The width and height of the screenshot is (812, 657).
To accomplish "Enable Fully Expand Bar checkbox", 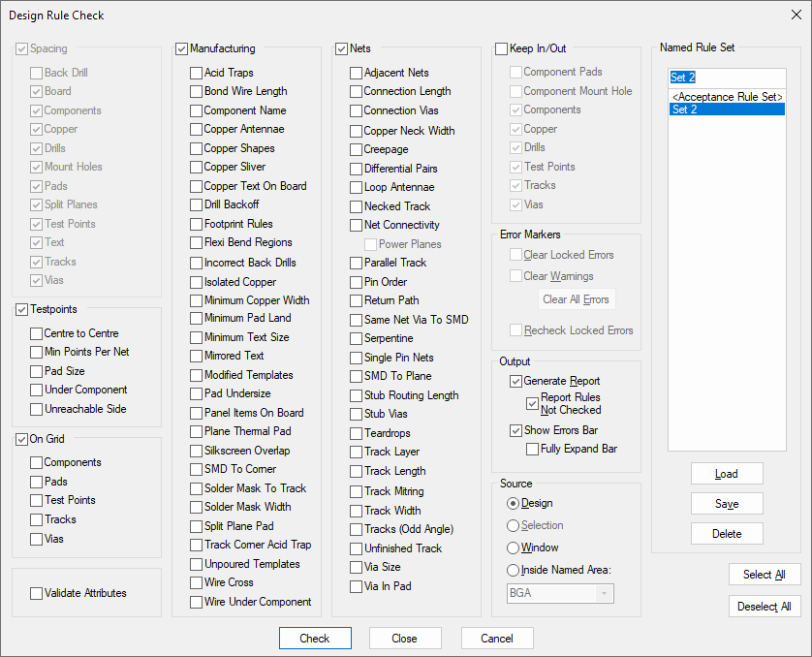I will coord(533,450).
